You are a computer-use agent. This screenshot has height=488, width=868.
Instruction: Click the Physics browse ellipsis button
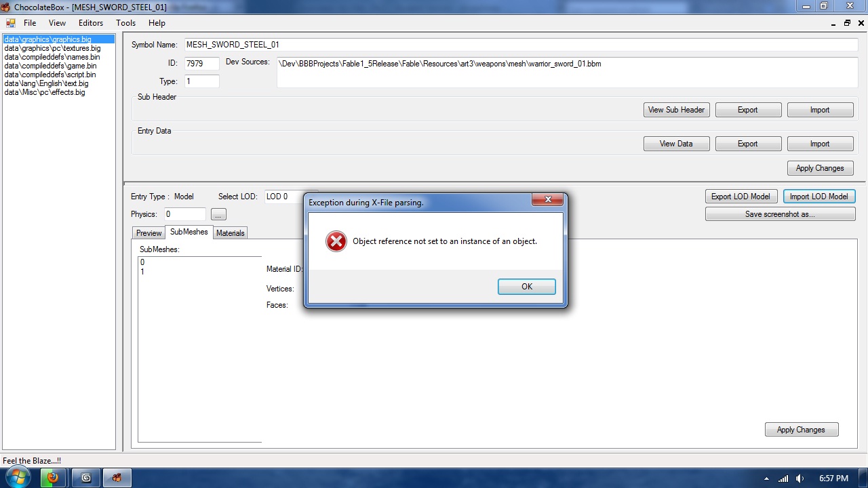(218, 214)
